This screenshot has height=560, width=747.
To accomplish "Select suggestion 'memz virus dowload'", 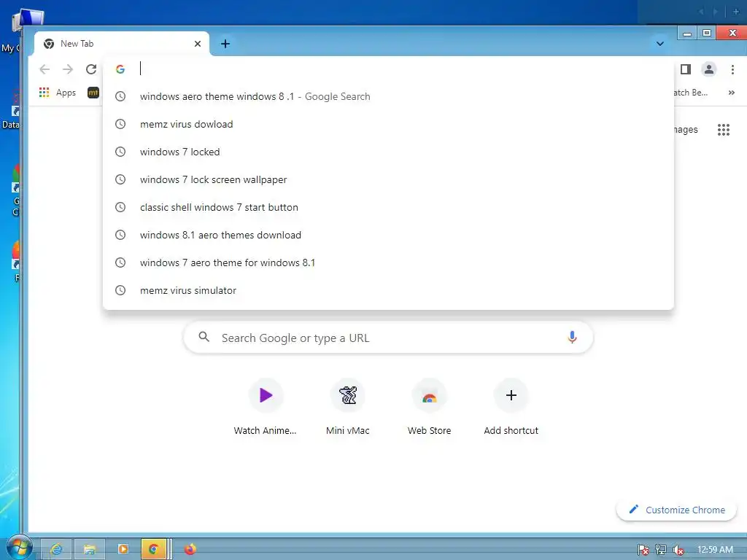I will coord(388,124).
